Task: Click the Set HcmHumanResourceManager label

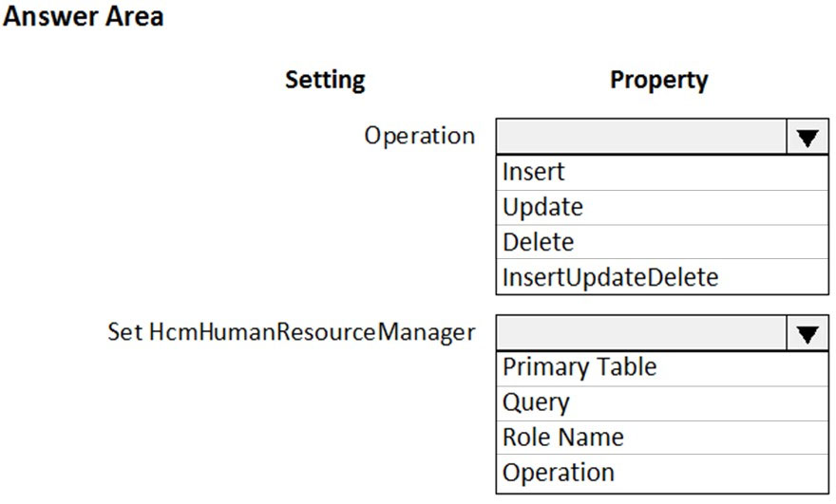Action: (291, 332)
